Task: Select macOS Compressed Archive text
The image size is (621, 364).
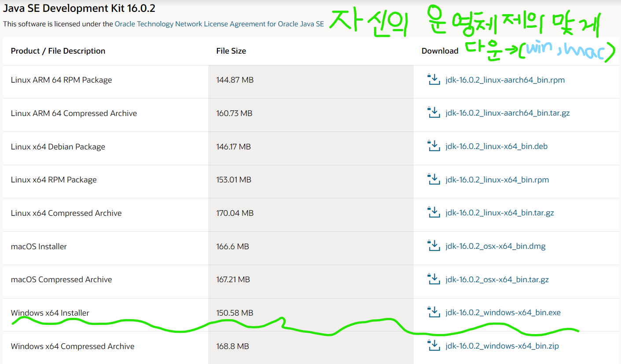Action: pos(62,280)
